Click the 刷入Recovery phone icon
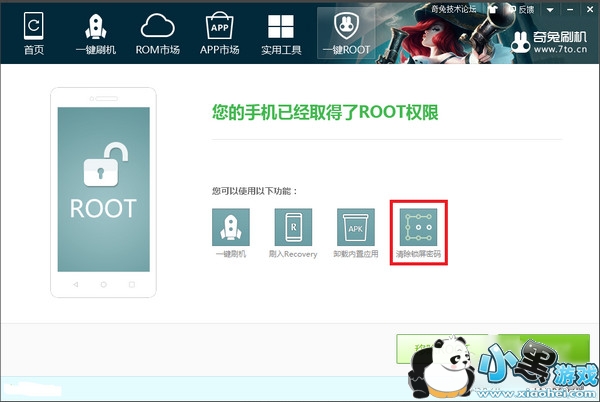The image size is (600, 402). [293, 227]
